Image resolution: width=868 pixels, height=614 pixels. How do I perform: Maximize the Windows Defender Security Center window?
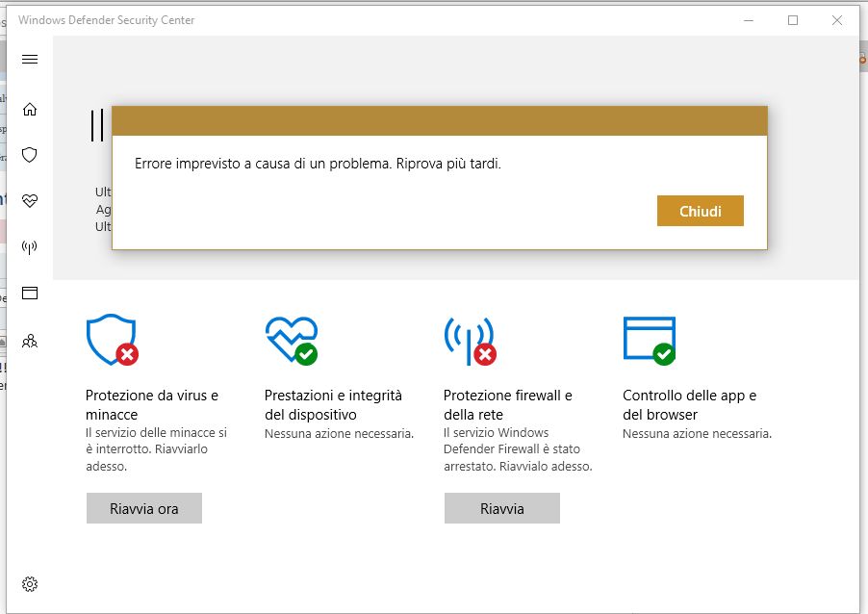793,20
